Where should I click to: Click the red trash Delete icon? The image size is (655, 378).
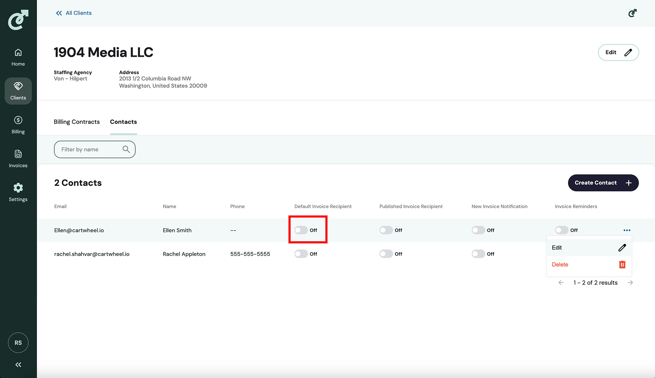pos(622,264)
